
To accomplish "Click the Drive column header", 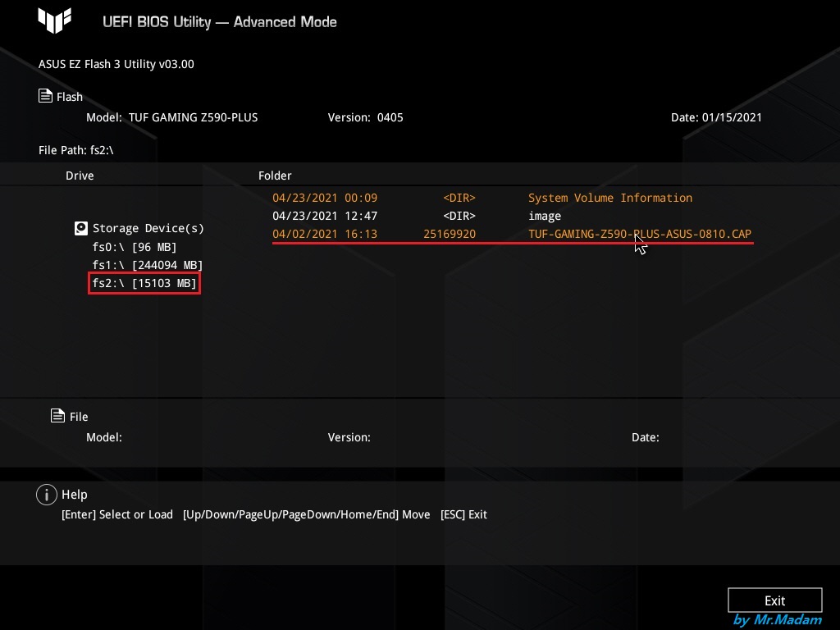I will click(x=80, y=176).
